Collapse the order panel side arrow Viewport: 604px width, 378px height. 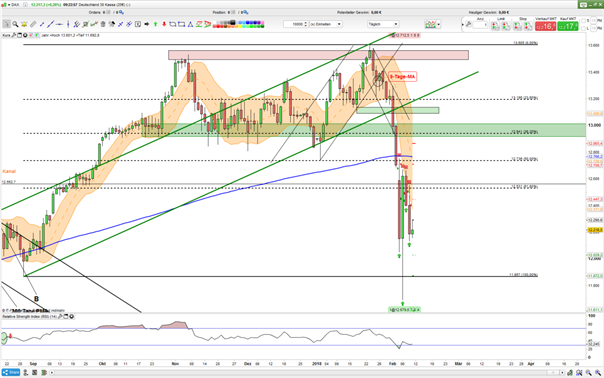pyautogui.click(x=463, y=24)
